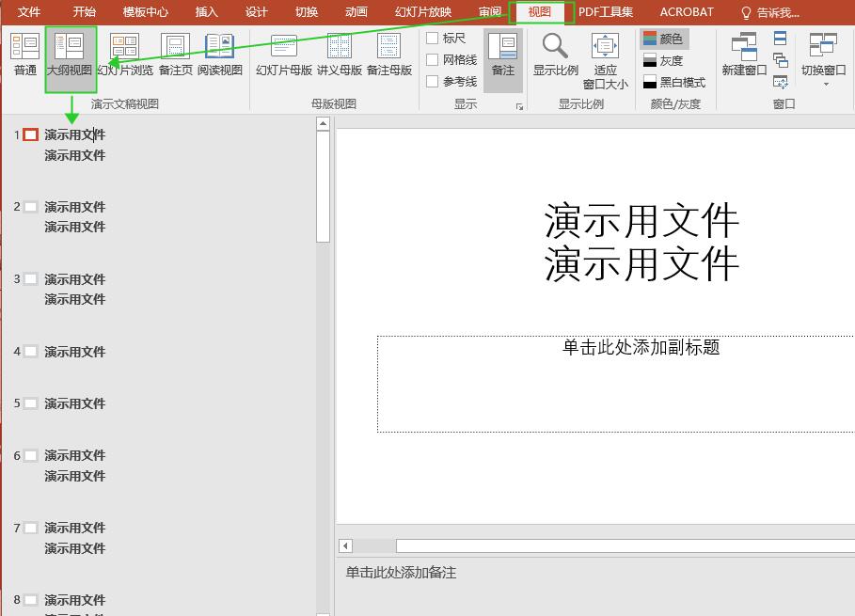Screen dimensions: 855x616
Task: Open Handout Master (讲义母版)
Action: (x=340, y=55)
